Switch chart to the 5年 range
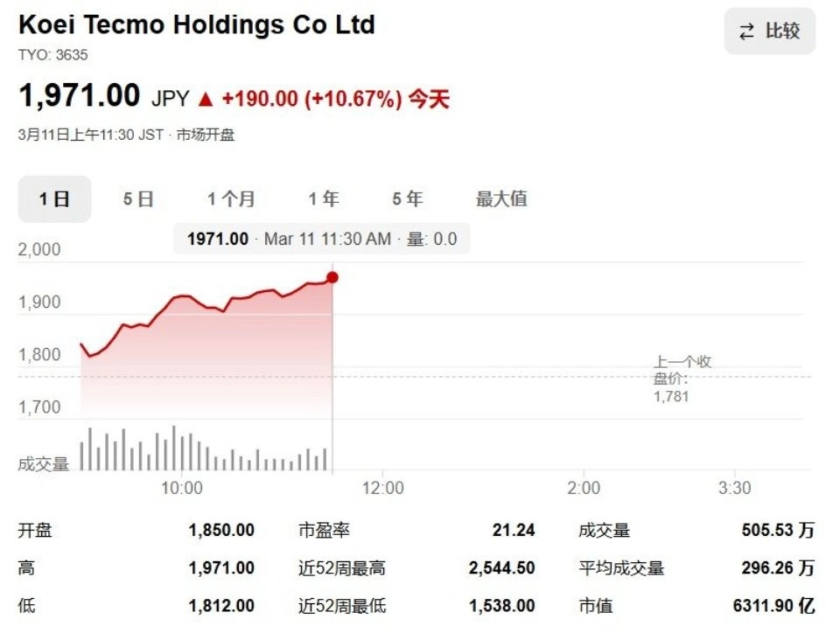 (407, 199)
